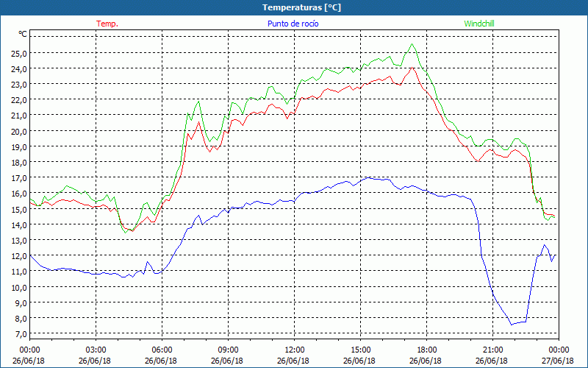Click the 09:00 time axis label
The image size is (588, 368).
click(228, 350)
